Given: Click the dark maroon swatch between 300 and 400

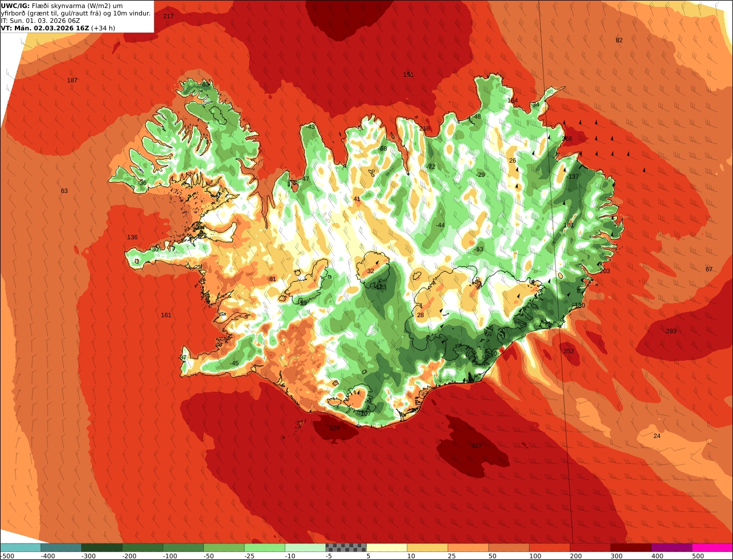Looking at the screenshot, I should pos(630,547).
